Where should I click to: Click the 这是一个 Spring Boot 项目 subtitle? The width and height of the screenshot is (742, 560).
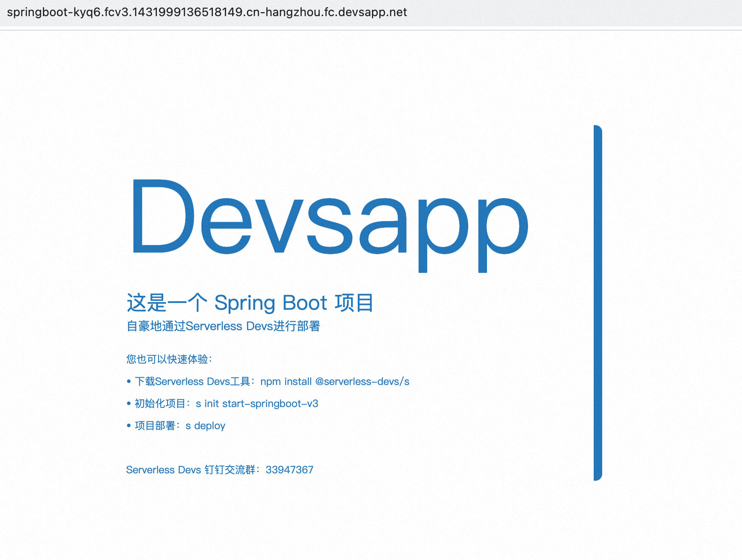[250, 303]
